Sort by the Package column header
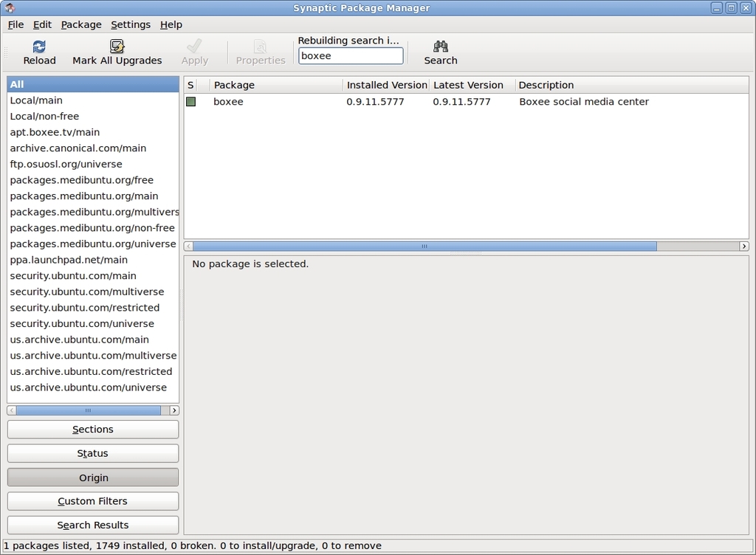 (x=276, y=86)
